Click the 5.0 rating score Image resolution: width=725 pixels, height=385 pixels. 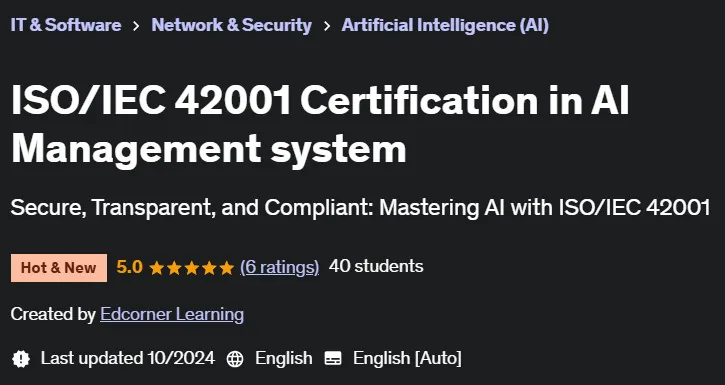click(x=129, y=267)
